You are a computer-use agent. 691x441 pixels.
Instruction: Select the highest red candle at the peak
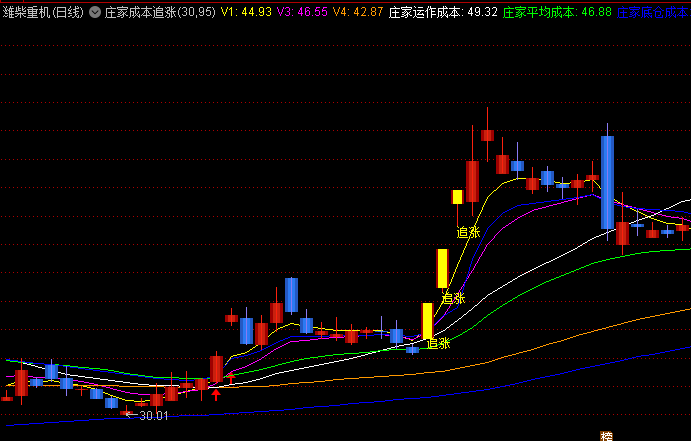pyautogui.click(x=487, y=135)
